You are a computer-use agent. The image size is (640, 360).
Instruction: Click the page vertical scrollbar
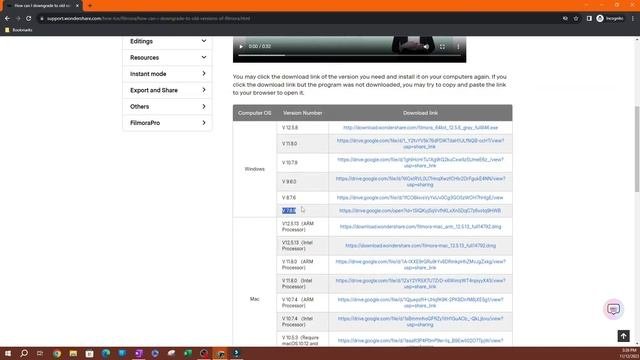(x=637, y=148)
